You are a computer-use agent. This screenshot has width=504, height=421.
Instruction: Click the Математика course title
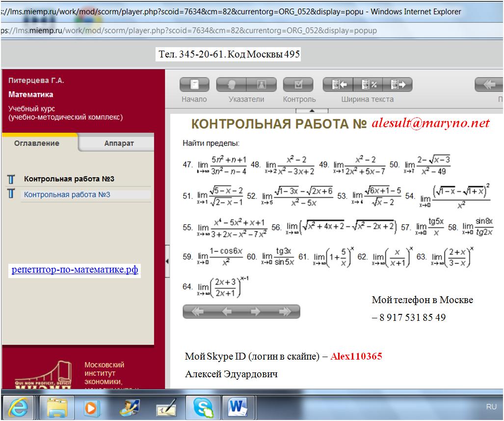point(31,95)
